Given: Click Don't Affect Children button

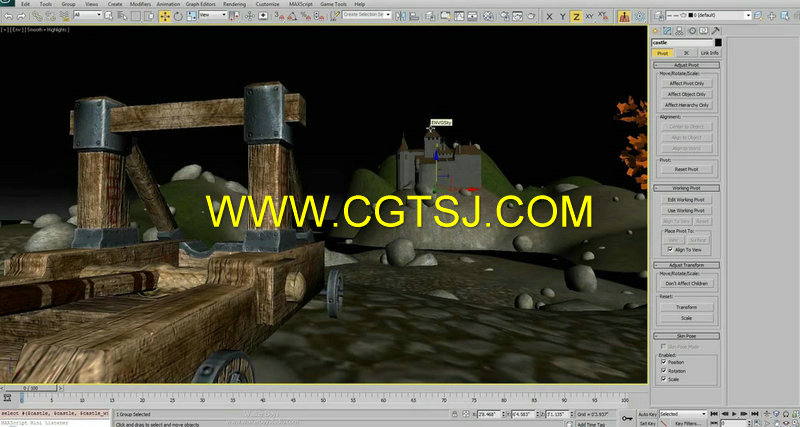Looking at the screenshot, I should click(x=686, y=284).
